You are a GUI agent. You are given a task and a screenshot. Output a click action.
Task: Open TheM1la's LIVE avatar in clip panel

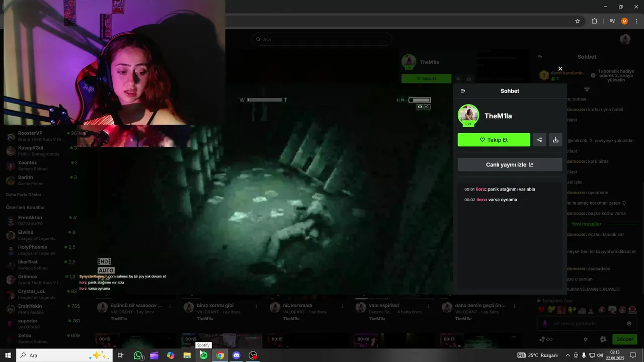(x=468, y=115)
